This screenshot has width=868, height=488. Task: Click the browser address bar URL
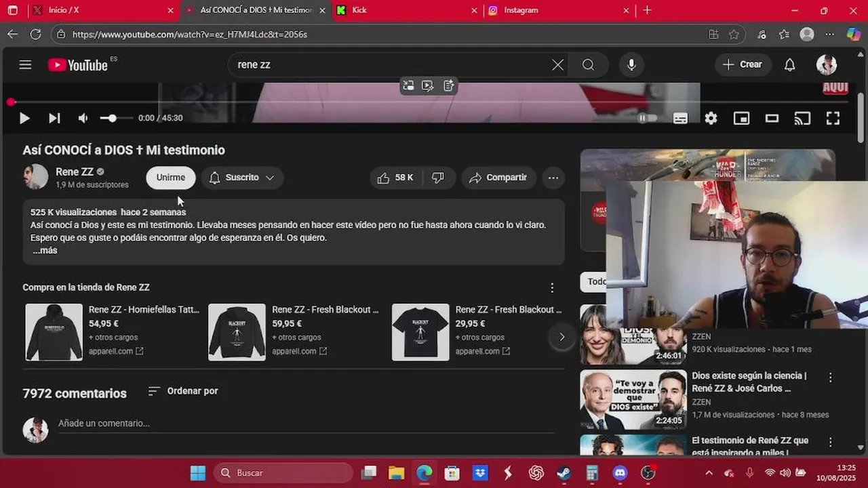click(190, 34)
